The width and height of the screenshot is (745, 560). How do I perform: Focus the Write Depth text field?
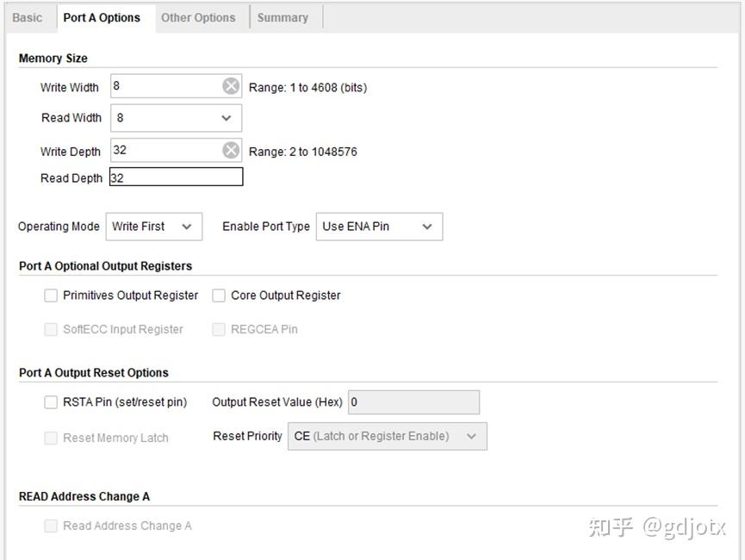165,151
